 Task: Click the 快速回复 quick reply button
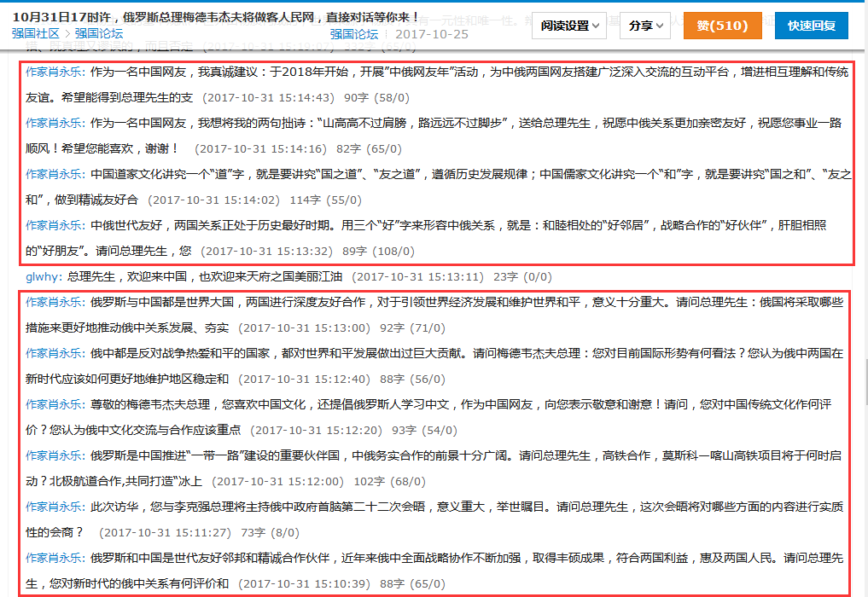811,26
